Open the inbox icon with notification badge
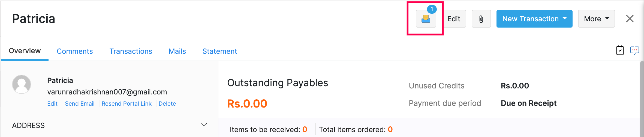 click(426, 19)
